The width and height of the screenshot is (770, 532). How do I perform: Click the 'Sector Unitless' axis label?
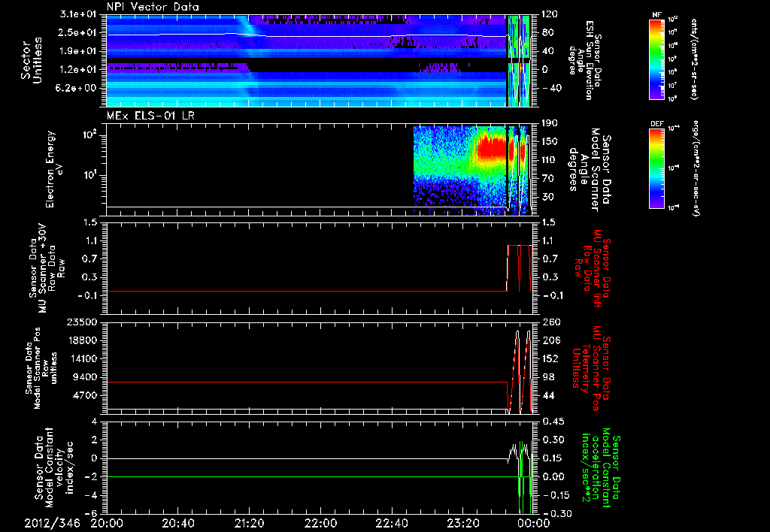tap(32, 60)
